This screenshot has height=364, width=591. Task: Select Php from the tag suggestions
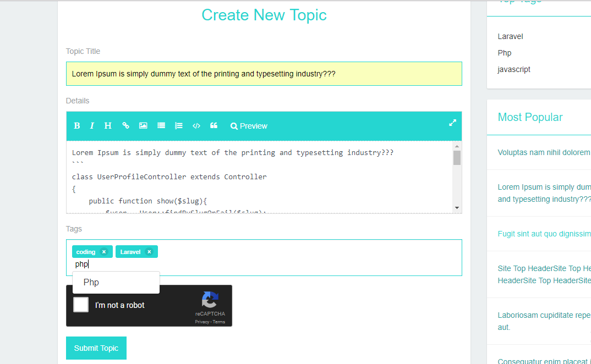tap(116, 283)
